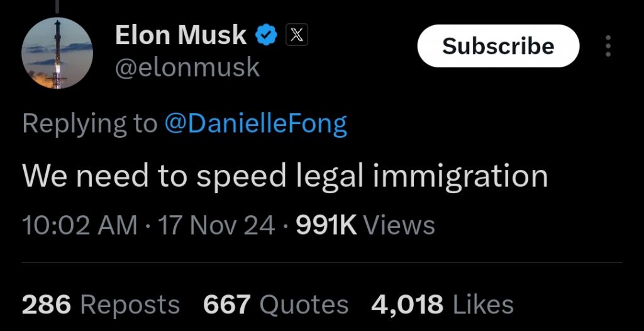
Task: Open the more options three-dot menu
Action: (x=608, y=47)
